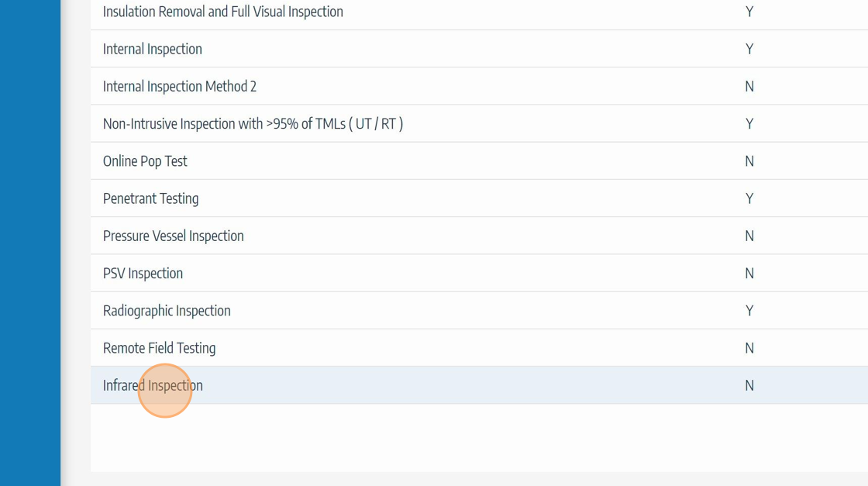Click the N value for Internal Inspection Method 2

click(x=749, y=87)
